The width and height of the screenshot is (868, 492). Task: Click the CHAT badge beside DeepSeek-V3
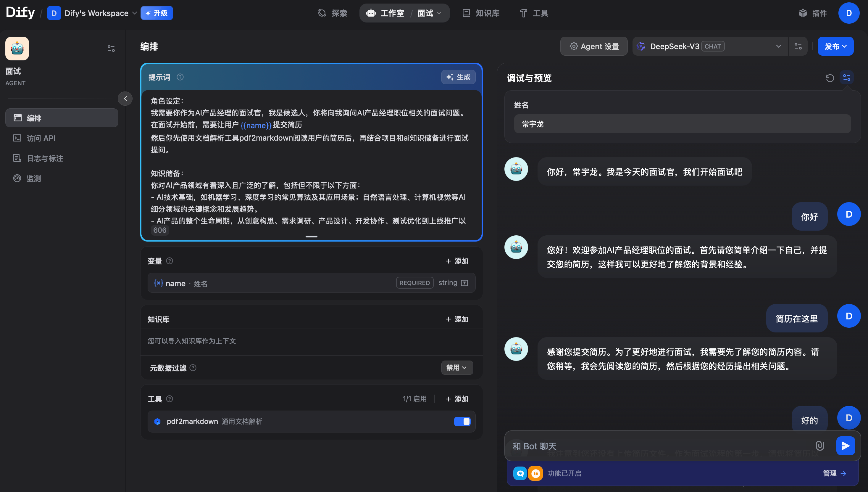(712, 46)
